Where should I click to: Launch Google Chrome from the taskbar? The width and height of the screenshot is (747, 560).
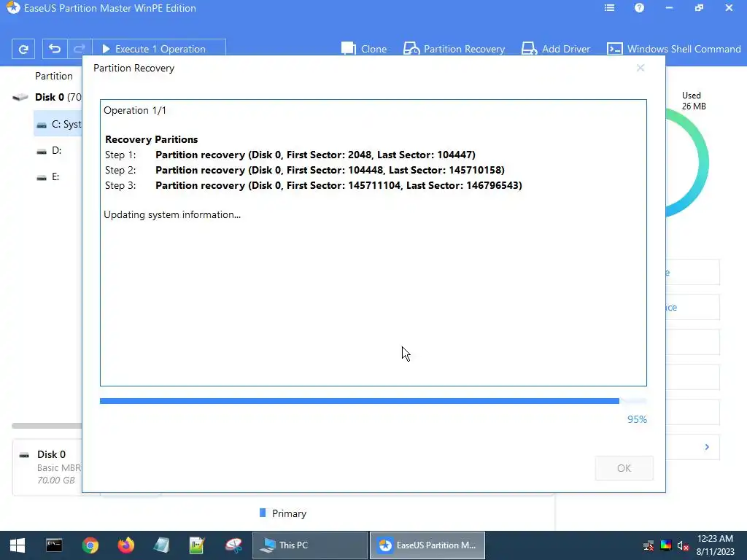click(x=90, y=545)
